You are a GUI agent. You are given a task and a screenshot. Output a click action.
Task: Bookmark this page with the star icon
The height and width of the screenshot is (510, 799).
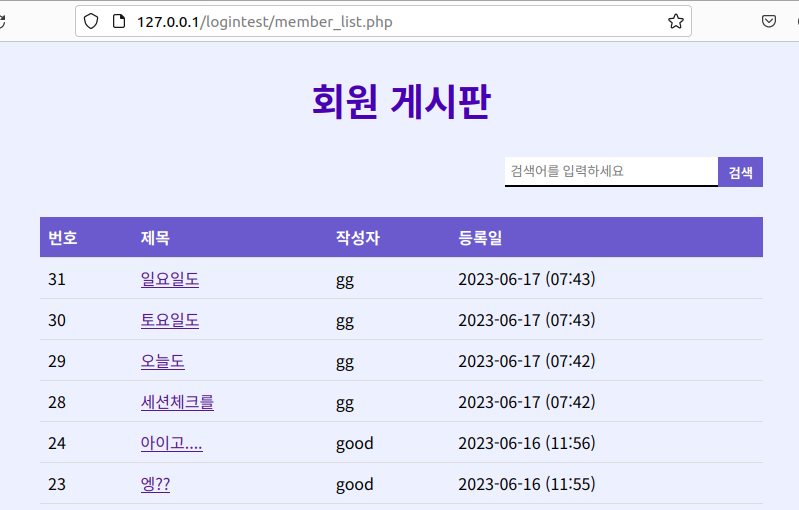(x=676, y=21)
